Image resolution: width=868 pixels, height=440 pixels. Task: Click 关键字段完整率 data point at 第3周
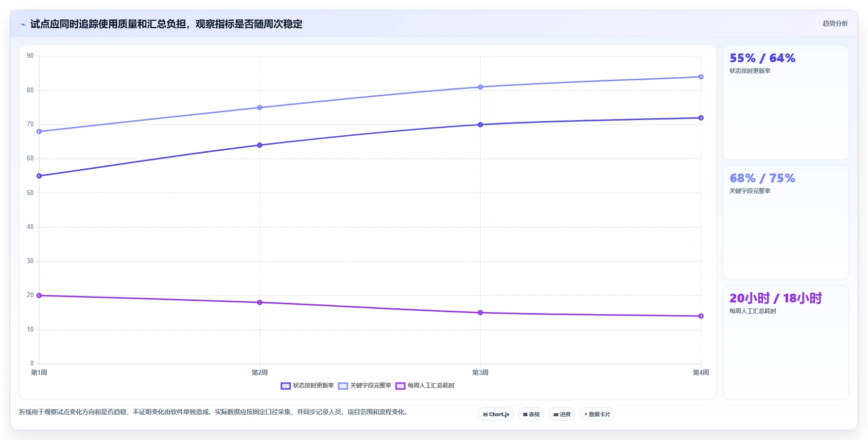(x=480, y=87)
